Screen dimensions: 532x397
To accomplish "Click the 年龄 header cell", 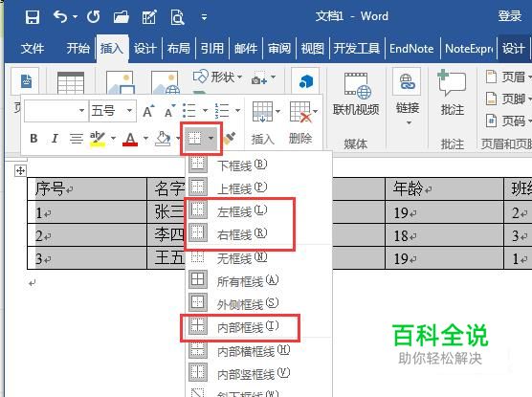I will pyautogui.click(x=445, y=188).
